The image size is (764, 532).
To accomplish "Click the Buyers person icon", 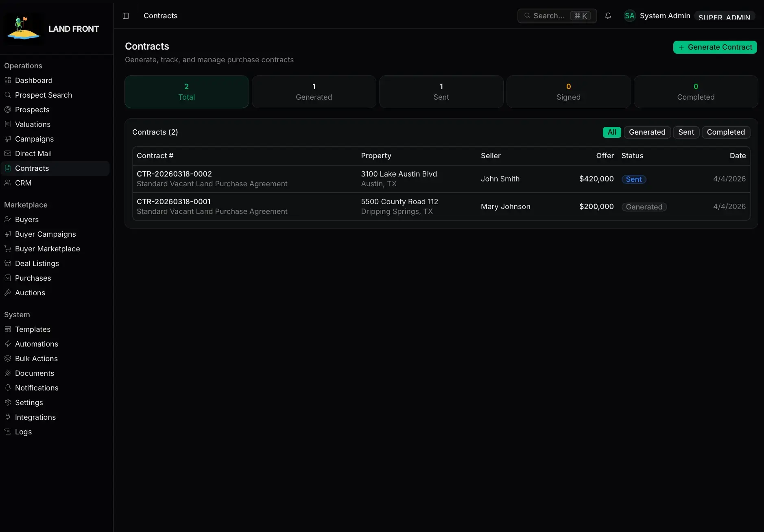I will tap(8, 219).
